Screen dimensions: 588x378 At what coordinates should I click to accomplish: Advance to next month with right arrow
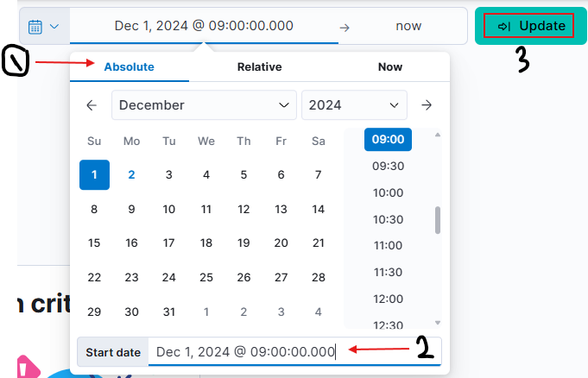point(427,105)
